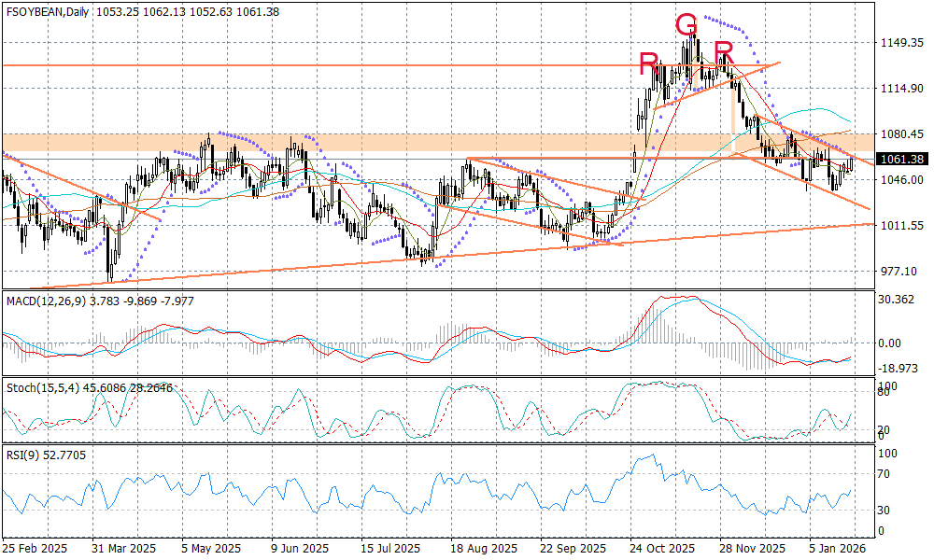This screenshot has width=934, height=560.
Task: Click the MACD(12,26,9) indicator label
Action: 47,299
